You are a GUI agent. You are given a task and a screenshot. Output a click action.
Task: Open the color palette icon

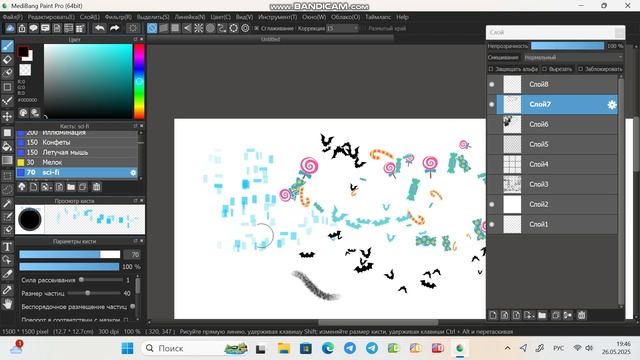(23, 113)
